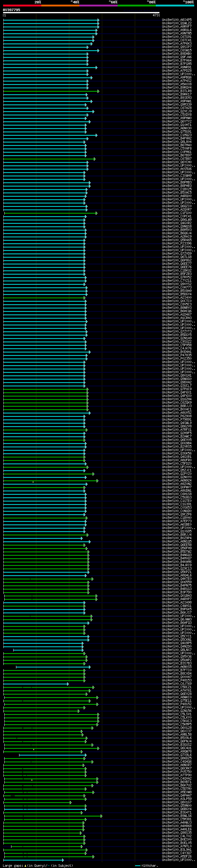Click green alignment bar for UniRef100_B3TLR8
The width and height of the screenshot is (197, 868).
tap(51, 91)
